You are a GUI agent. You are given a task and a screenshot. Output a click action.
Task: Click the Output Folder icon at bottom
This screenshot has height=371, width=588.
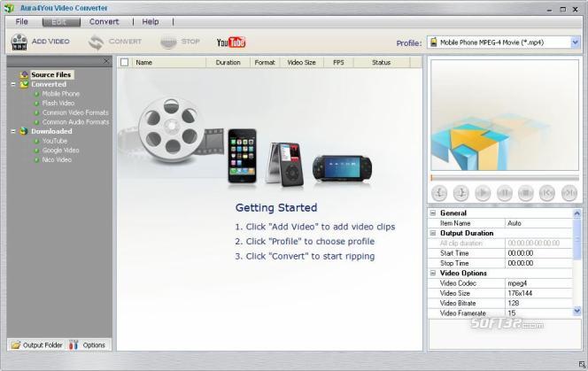pos(15,345)
